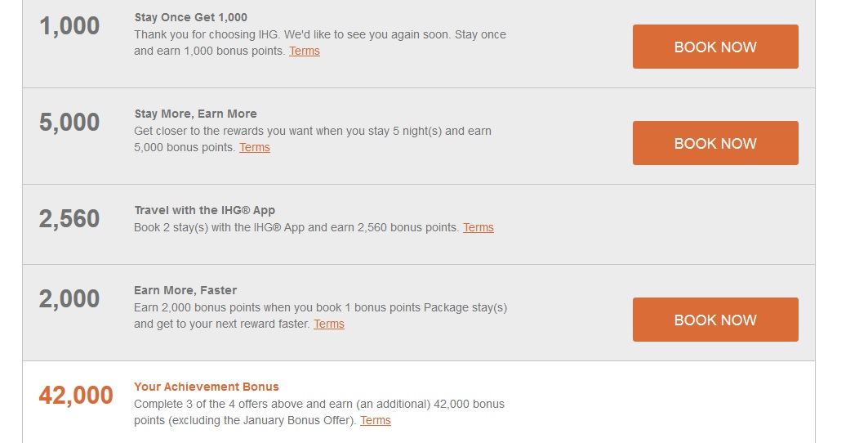Viewport: 868px width, 443px height.
Task: Click the 5,000 points number
Action: click(x=69, y=123)
